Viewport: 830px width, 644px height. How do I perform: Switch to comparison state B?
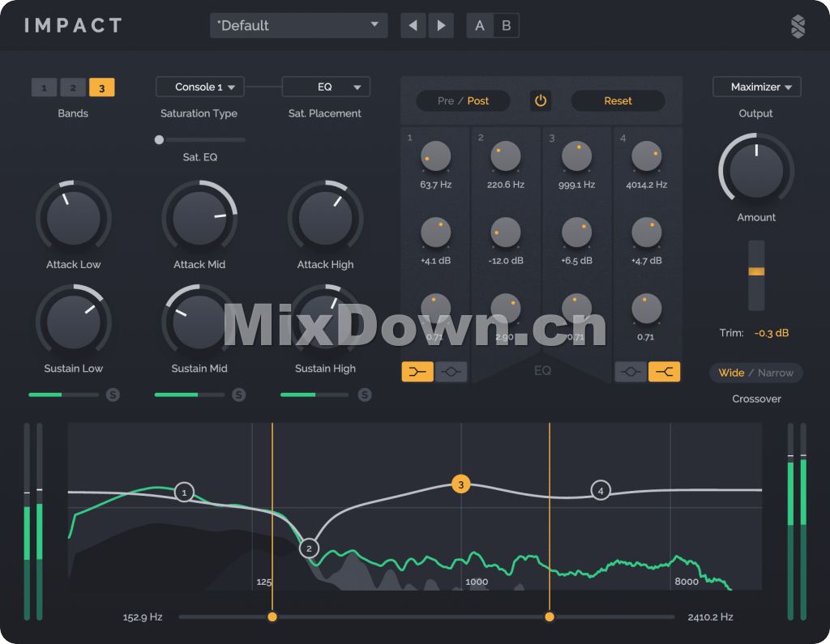pos(506,25)
